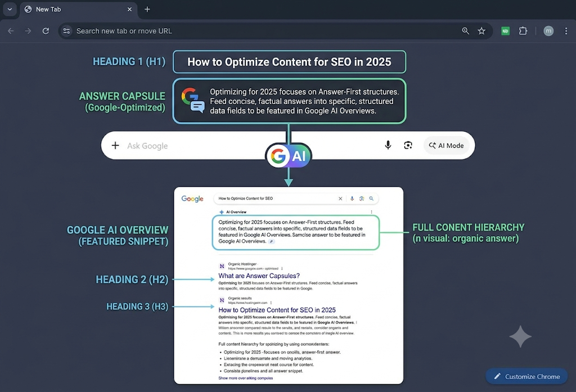Clear results search with X icon
The height and width of the screenshot is (392, 576).
(x=340, y=199)
